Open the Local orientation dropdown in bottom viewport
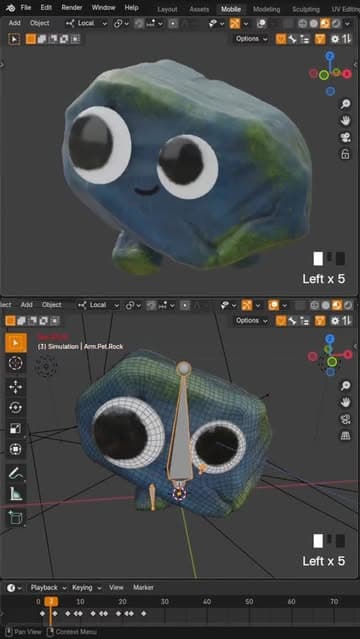The image size is (360, 639). pos(98,305)
